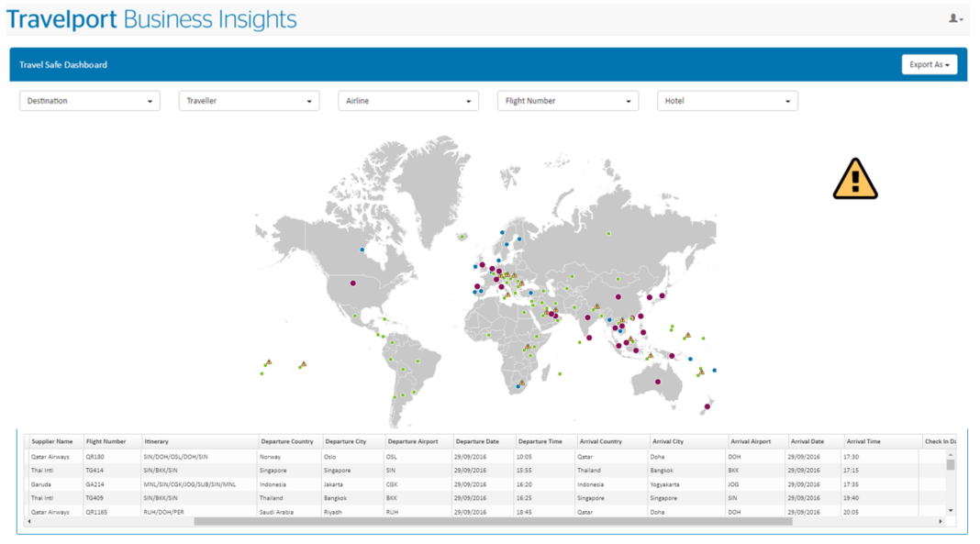Click the purple marker on Australia
980x544 pixels.
pos(657,382)
